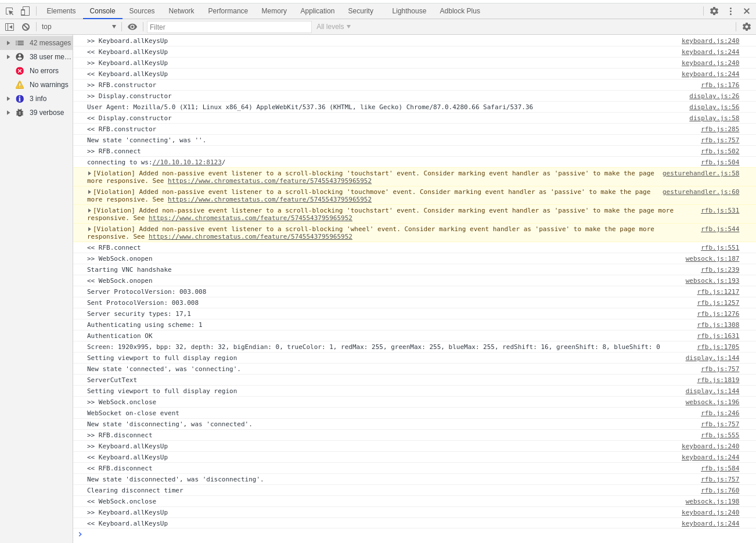Viewport: 756px width, 543px height.
Task: Open console settings via right-side gear
Action: [x=747, y=27]
